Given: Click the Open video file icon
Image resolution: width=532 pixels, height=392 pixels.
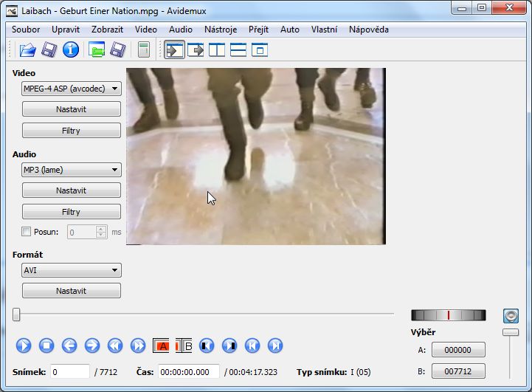Looking at the screenshot, I should coord(27,50).
